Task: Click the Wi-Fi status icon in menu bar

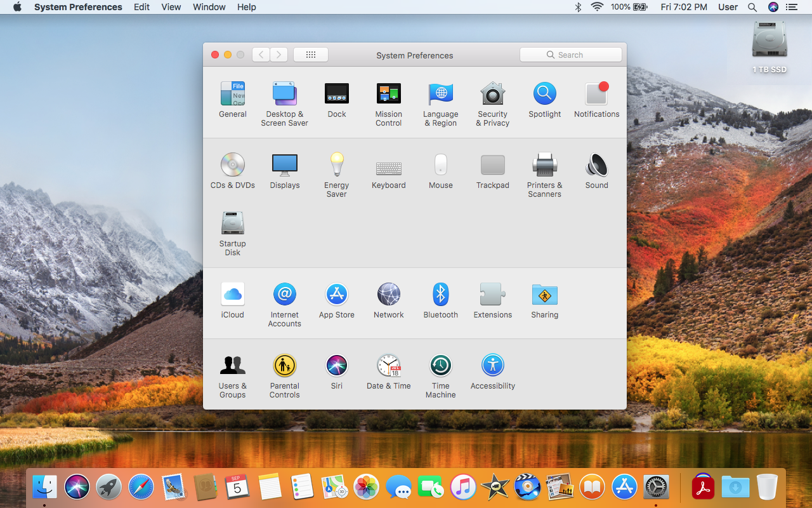Action: coord(597,7)
